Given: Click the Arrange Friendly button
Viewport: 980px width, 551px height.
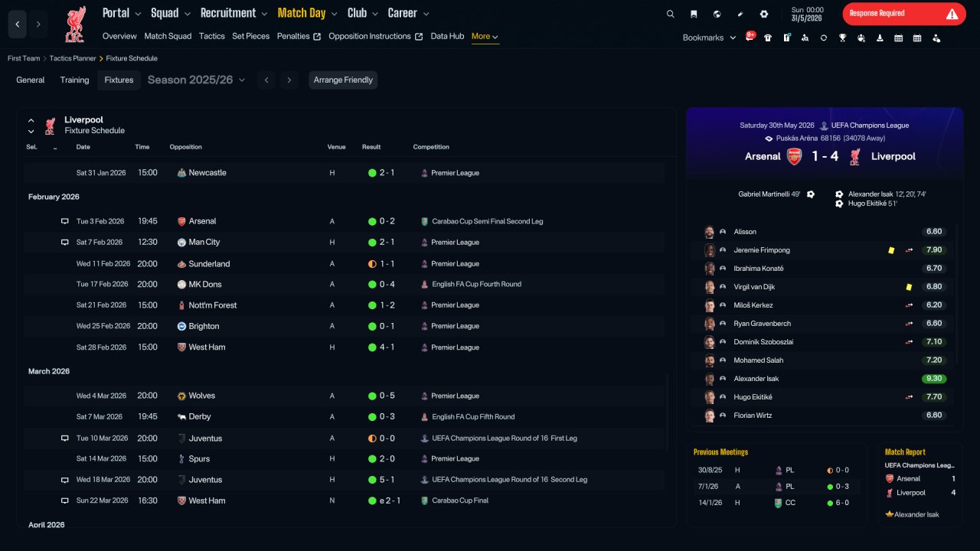Looking at the screenshot, I should coord(343,80).
